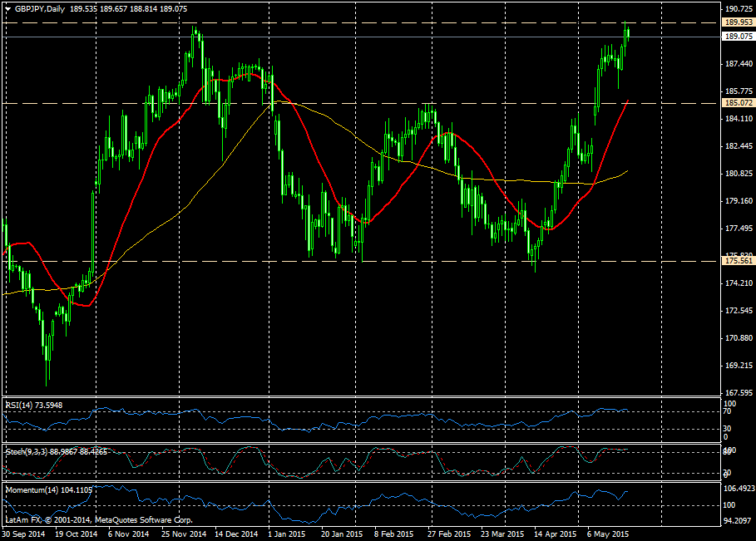The height and width of the screenshot is (541, 756).
Task: Click the 14 Dec 2014 date label
Action: pos(235,534)
